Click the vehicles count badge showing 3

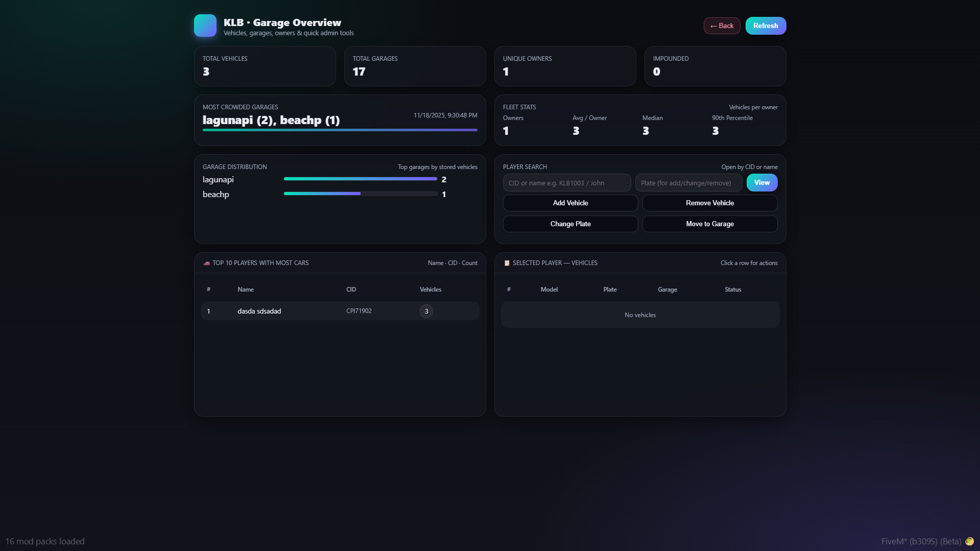point(426,310)
